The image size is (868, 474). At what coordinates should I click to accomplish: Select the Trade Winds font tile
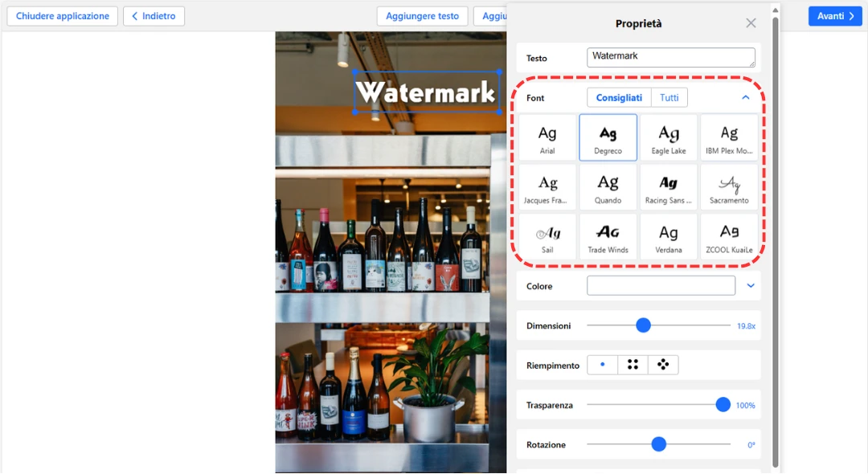pos(608,237)
